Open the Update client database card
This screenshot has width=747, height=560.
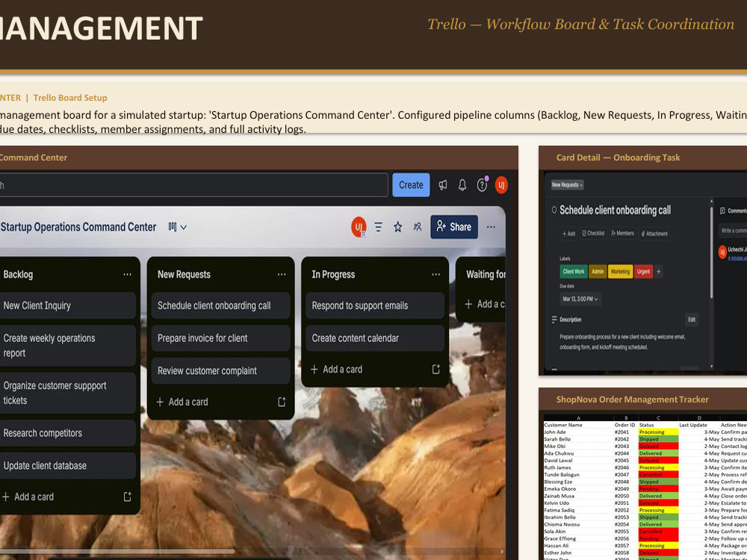tap(68, 466)
